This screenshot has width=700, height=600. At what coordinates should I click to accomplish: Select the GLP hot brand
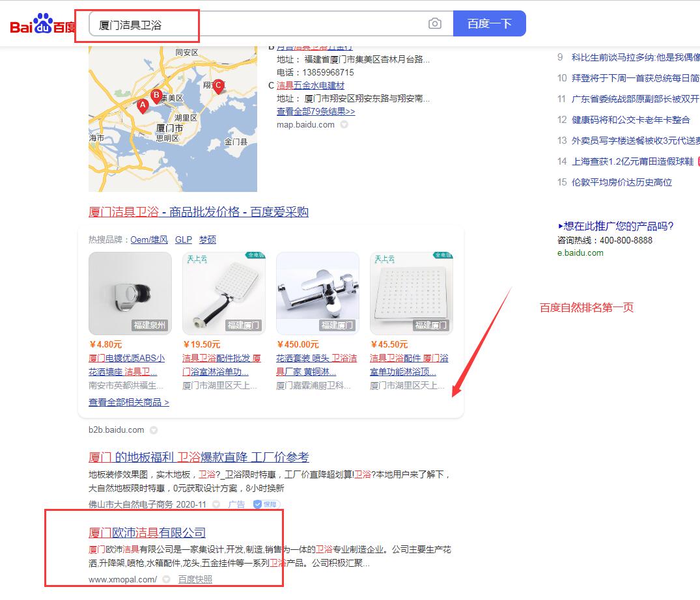(x=183, y=239)
